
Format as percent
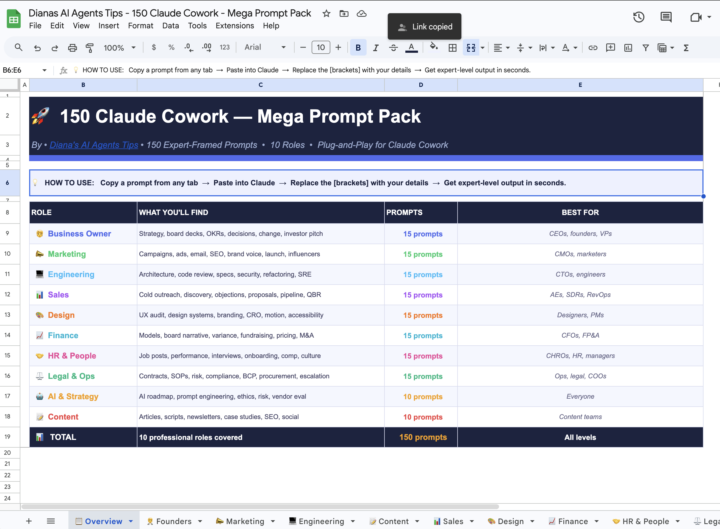click(x=171, y=47)
